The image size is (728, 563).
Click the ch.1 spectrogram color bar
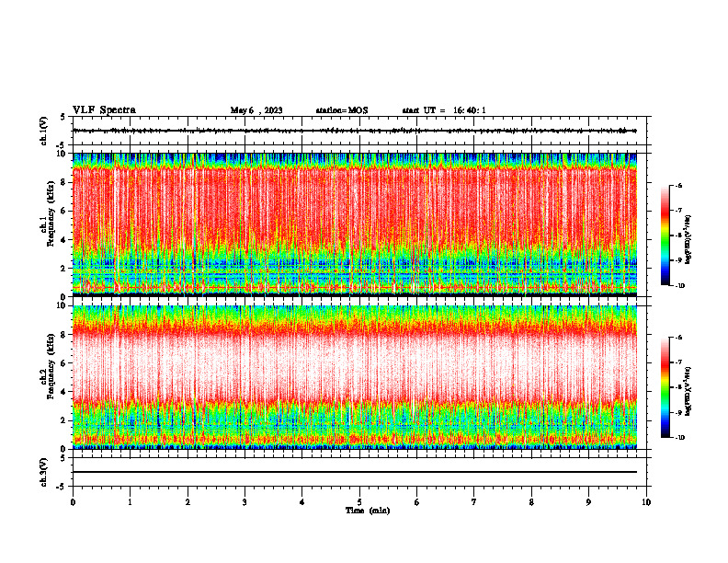665,236
